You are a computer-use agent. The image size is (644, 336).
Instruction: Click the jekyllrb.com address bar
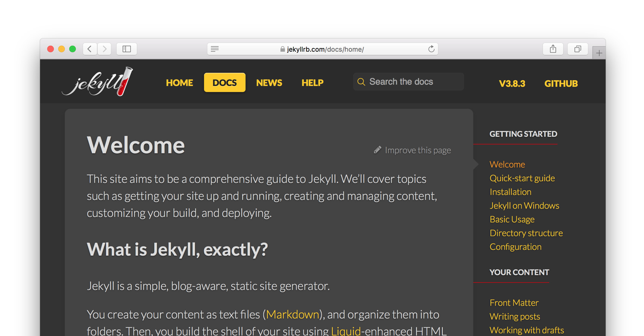pyautogui.click(x=323, y=49)
